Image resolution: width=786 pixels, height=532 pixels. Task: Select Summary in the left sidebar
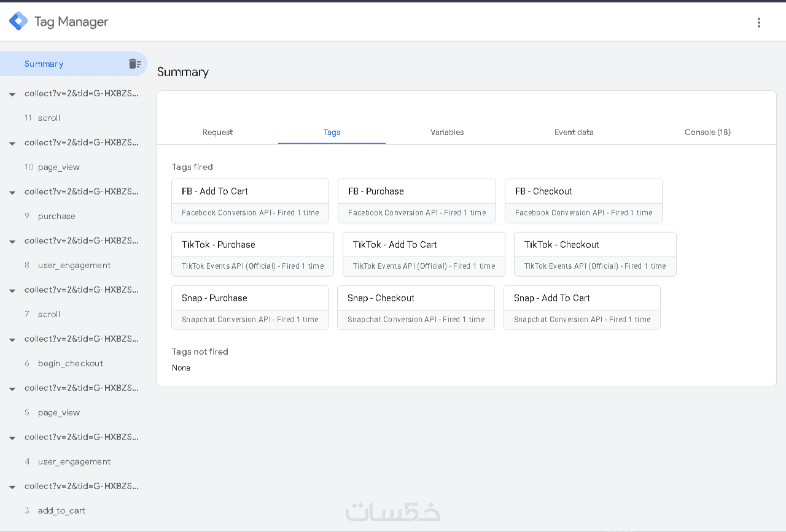point(74,64)
